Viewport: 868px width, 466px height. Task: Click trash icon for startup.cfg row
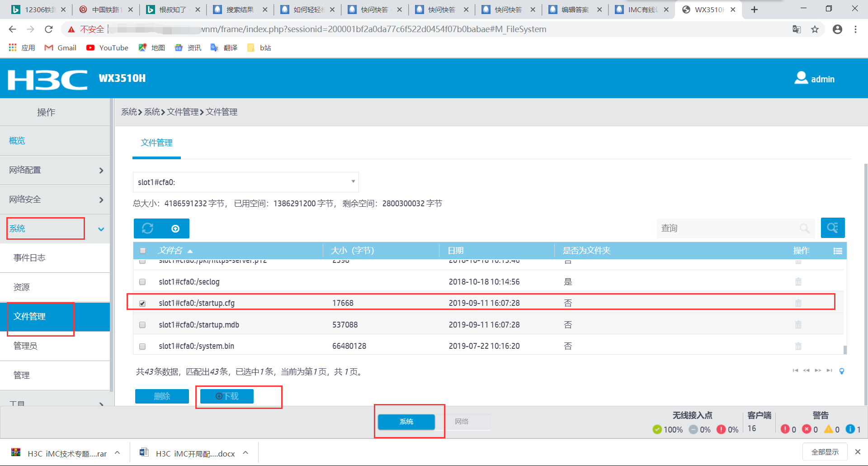coord(798,303)
